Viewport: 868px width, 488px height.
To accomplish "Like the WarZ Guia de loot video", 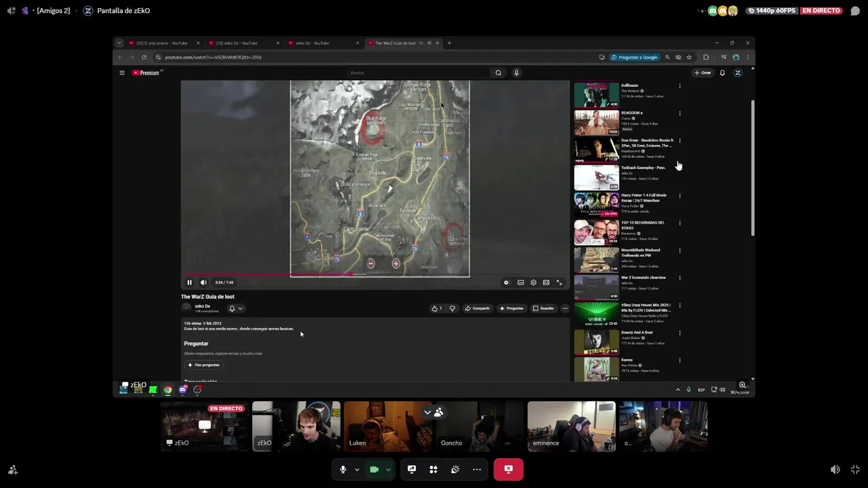I will click(437, 308).
